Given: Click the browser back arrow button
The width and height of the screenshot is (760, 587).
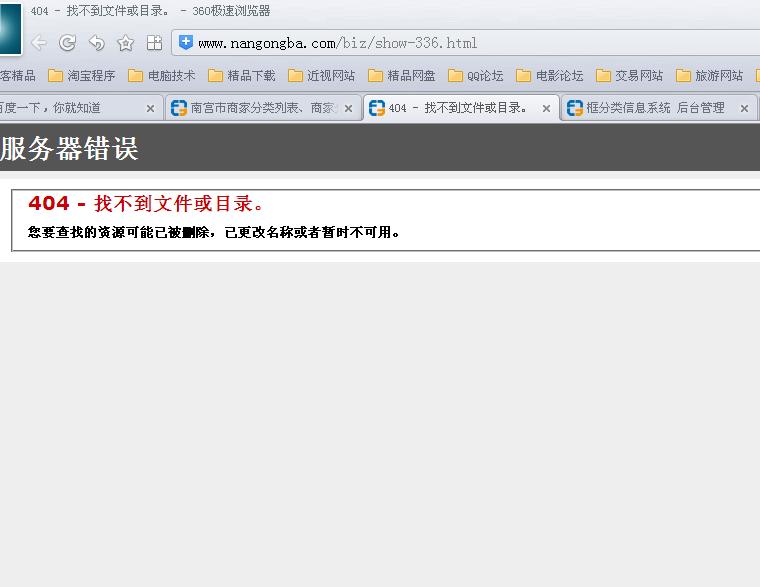Looking at the screenshot, I should 39,43.
